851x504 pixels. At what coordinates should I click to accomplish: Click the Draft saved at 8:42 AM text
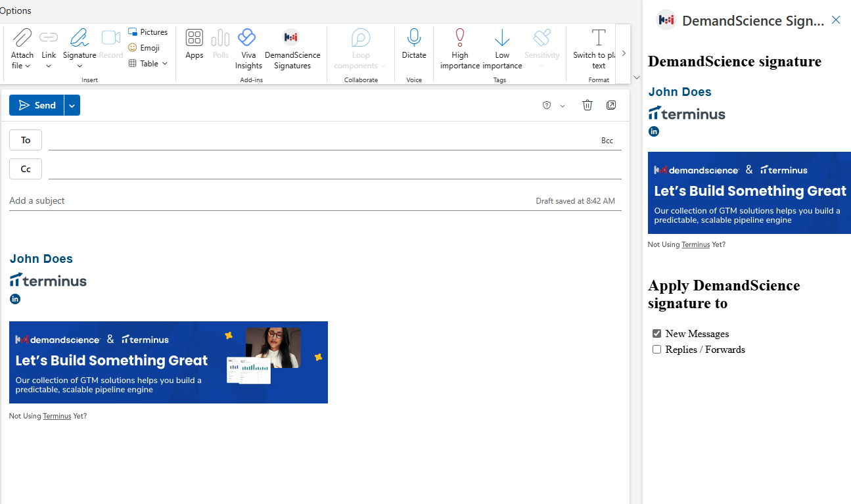(x=575, y=201)
